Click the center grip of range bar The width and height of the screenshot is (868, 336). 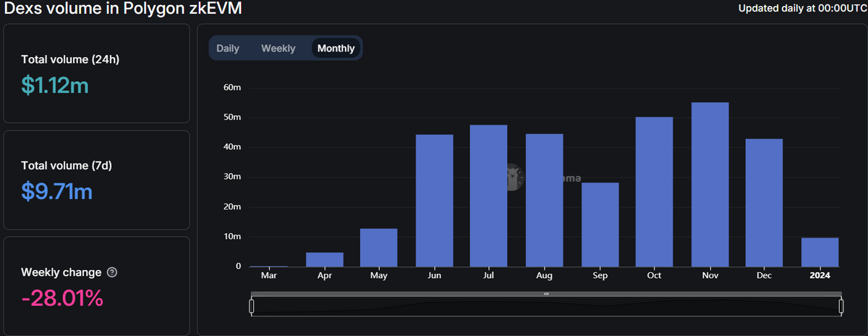[546, 293]
